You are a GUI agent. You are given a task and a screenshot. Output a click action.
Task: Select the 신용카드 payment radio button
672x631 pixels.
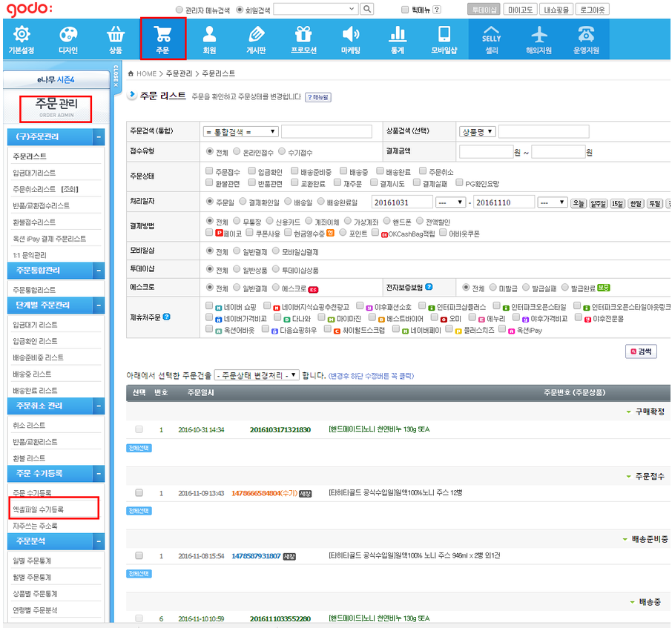click(x=270, y=222)
